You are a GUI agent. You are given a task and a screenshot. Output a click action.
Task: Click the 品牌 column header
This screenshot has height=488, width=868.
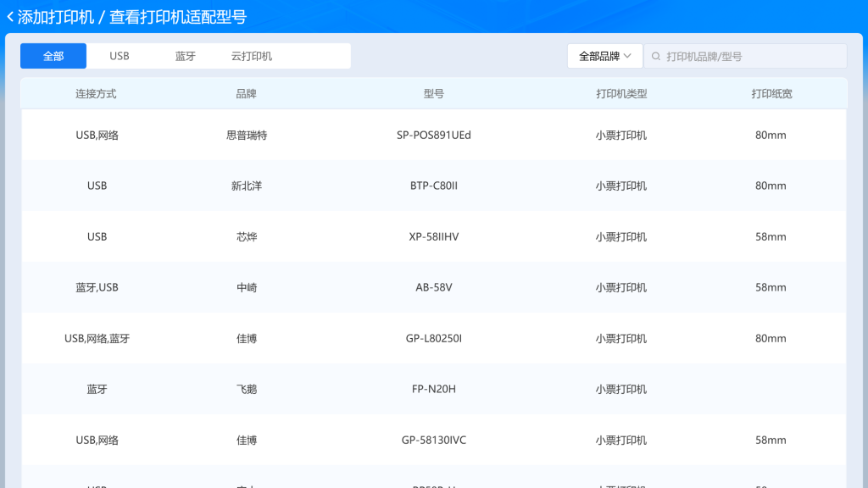click(x=246, y=94)
